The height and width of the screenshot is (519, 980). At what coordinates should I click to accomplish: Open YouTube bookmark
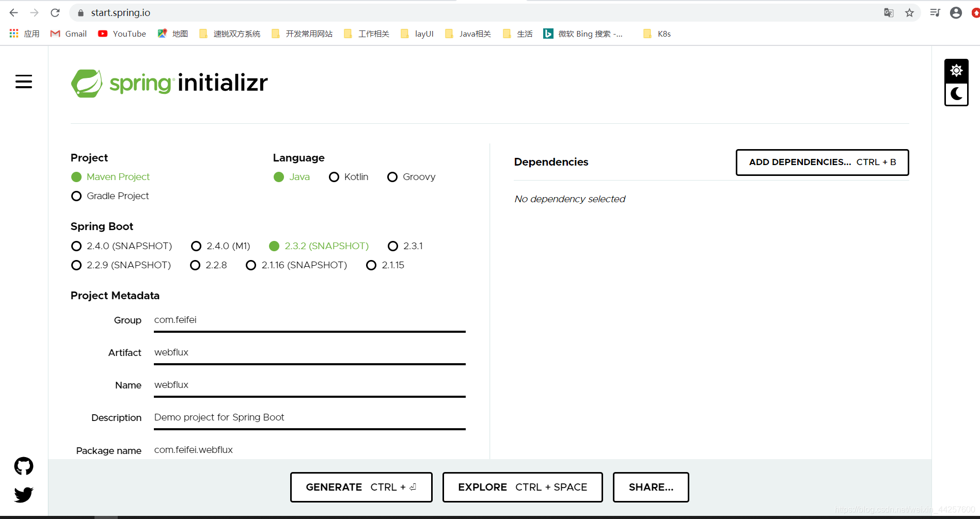pos(122,34)
